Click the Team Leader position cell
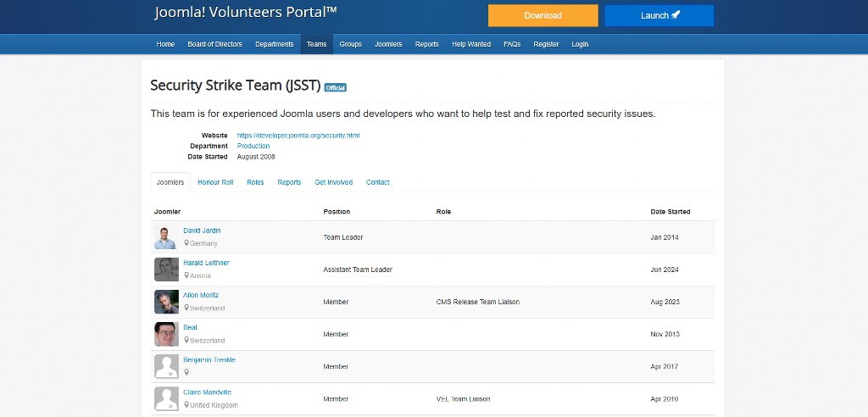The height and width of the screenshot is (417, 868). (x=343, y=237)
